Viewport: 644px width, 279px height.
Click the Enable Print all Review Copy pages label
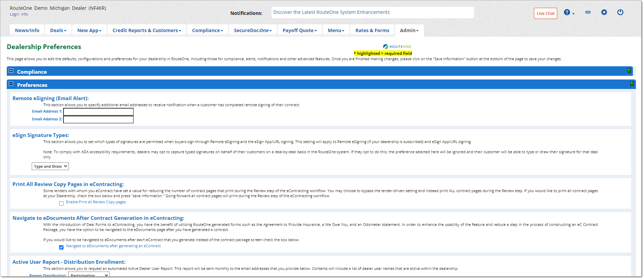click(x=96, y=202)
